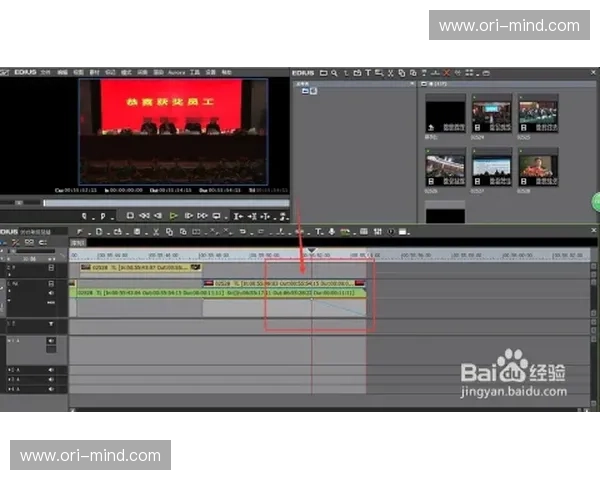Image resolution: width=600 pixels, height=480 pixels.
Task: Click the scissors cut icon in the bin toolbar
Action: [389, 73]
